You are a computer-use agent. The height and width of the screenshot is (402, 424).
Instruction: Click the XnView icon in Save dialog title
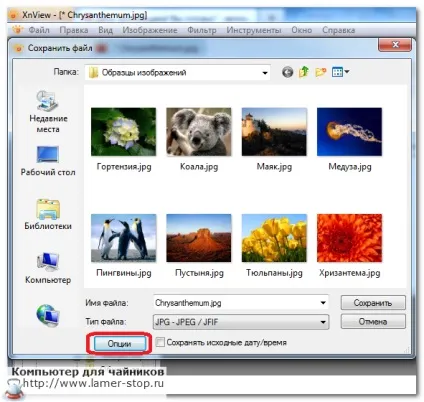tap(19, 48)
